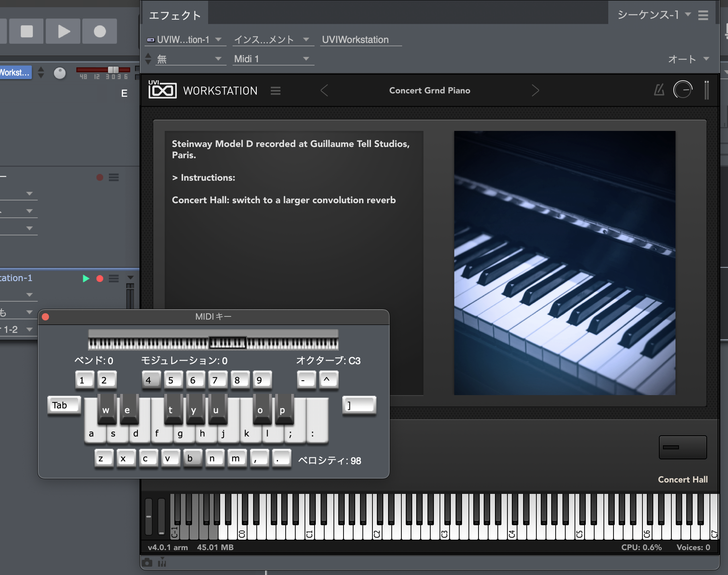This screenshot has height=575, width=728.
Task: Turn the pan knob in the mixer strip
Action: click(59, 73)
